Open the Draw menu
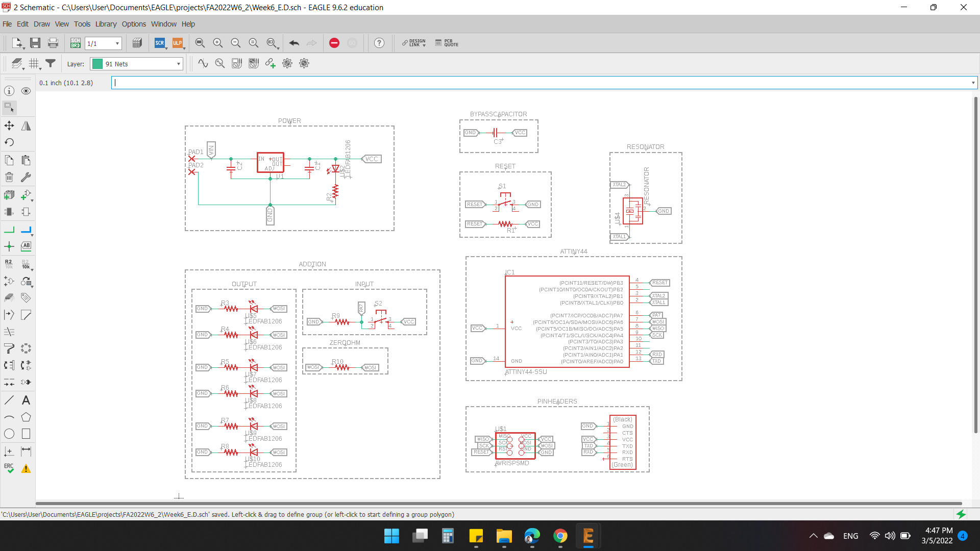 42,24
